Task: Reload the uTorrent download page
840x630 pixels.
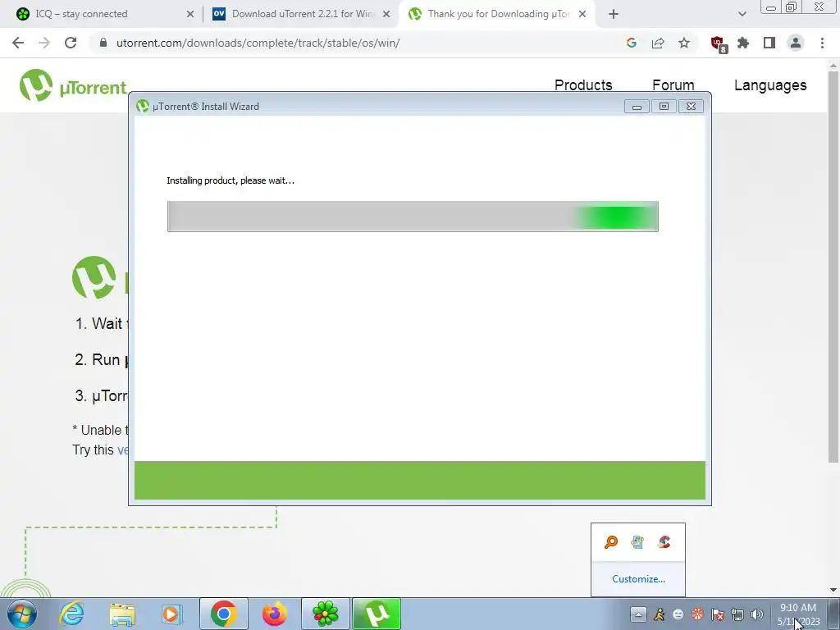Action: click(x=71, y=43)
